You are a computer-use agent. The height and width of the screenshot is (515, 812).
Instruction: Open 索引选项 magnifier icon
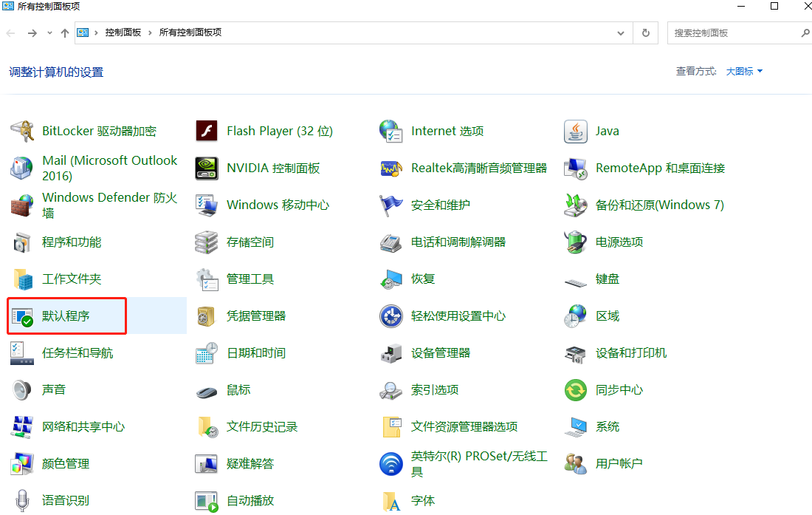coord(391,389)
